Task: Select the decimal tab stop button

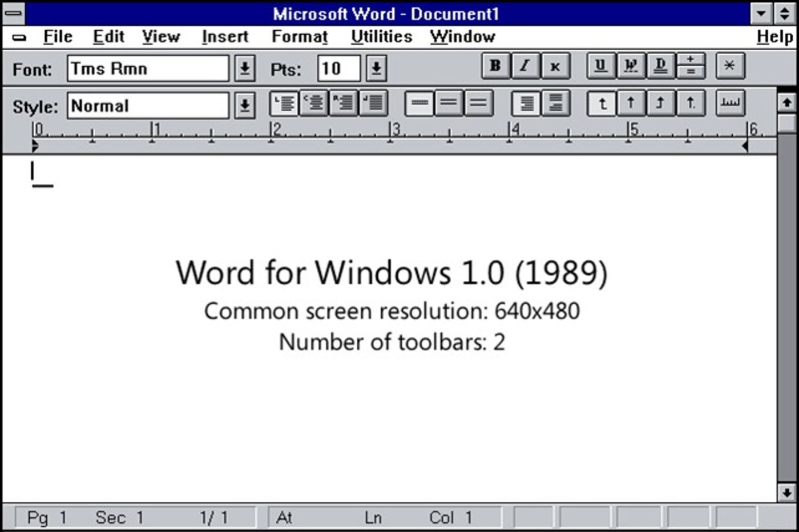Action: pyautogui.click(x=691, y=104)
